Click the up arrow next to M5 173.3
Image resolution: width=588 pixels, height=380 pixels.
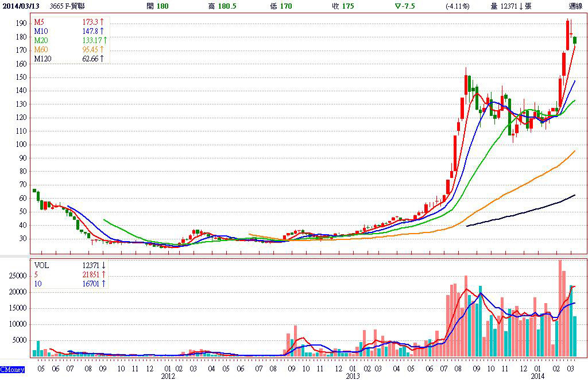pos(102,22)
